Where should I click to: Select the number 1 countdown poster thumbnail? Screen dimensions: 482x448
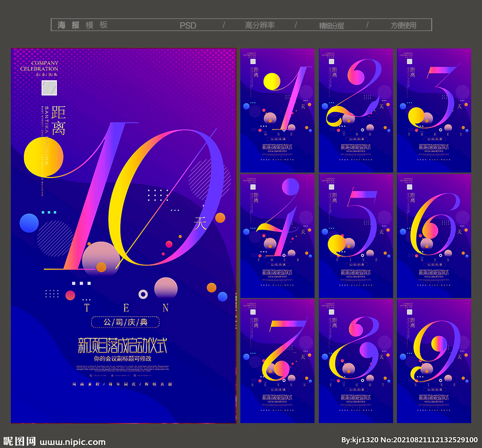(277, 110)
